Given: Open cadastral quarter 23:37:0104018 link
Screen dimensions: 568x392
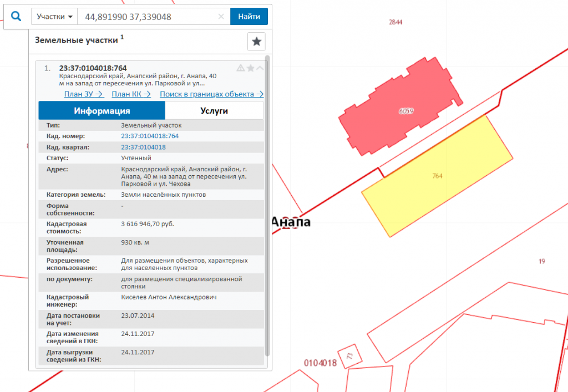Looking at the screenshot, I should [x=143, y=147].
